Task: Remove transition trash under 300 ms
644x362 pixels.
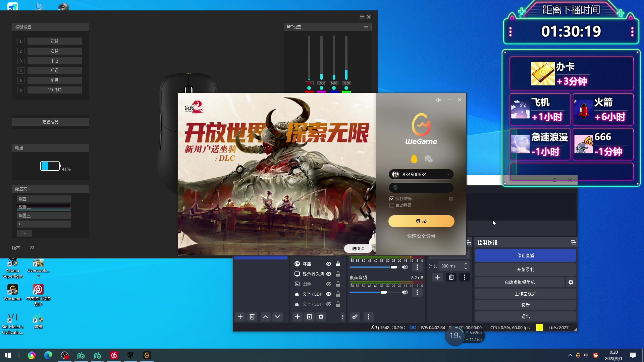Action: (x=451, y=277)
